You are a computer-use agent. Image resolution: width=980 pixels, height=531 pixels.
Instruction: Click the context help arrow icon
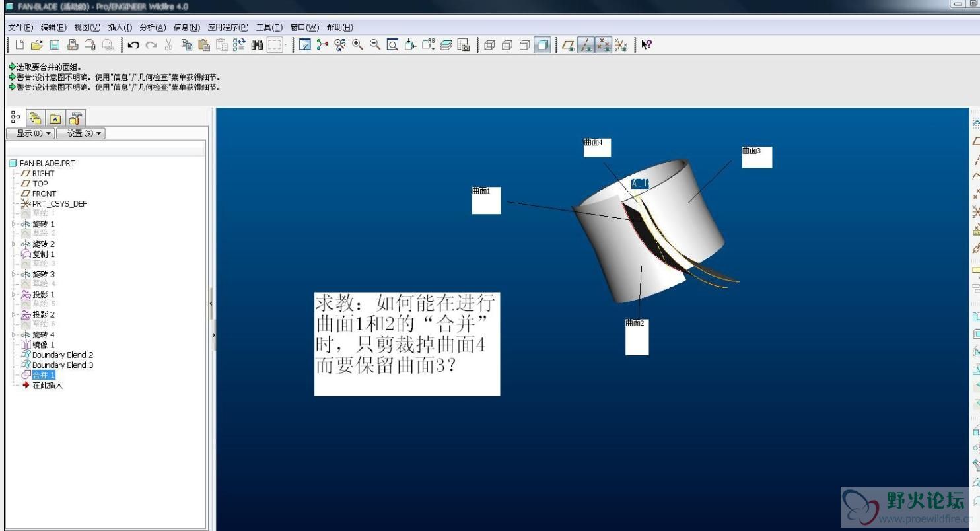(x=647, y=45)
